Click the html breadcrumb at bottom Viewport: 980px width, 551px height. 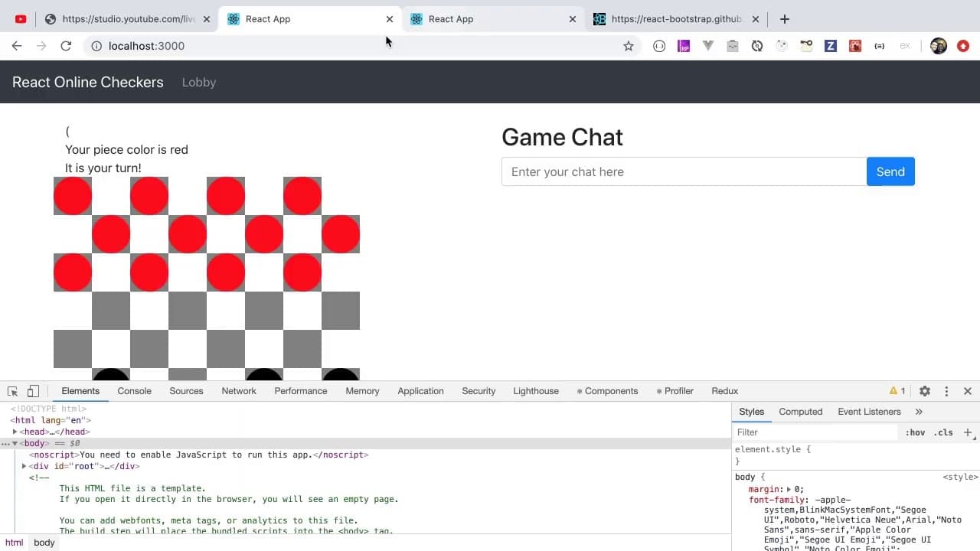click(x=15, y=543)
